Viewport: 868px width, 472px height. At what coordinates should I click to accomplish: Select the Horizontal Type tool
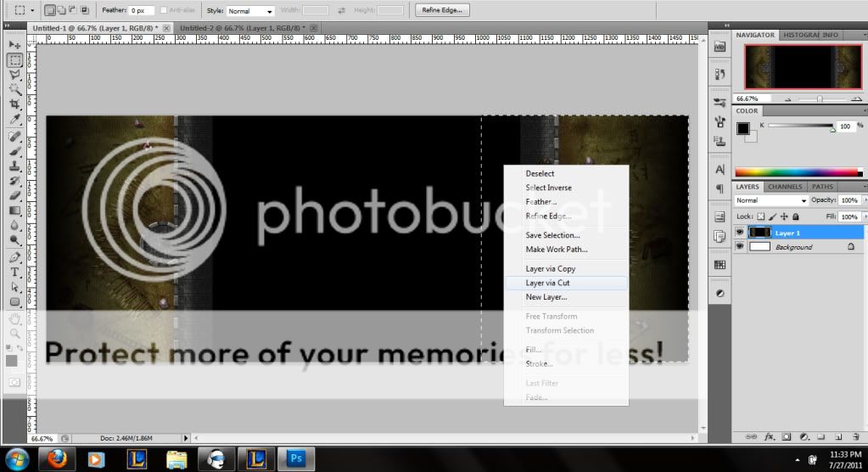click(14, 272)
